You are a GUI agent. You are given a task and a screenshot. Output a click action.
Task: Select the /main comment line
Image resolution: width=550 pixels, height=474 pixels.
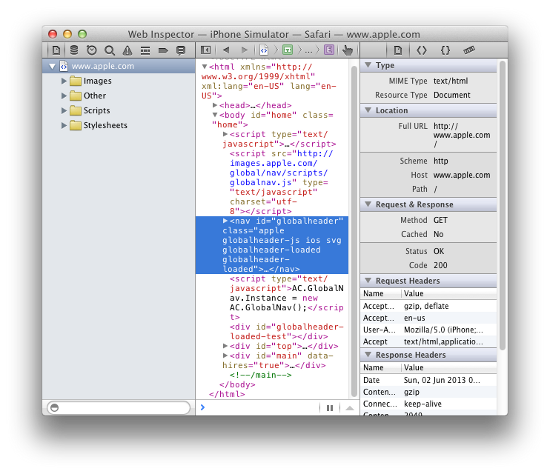coord(260,375)
